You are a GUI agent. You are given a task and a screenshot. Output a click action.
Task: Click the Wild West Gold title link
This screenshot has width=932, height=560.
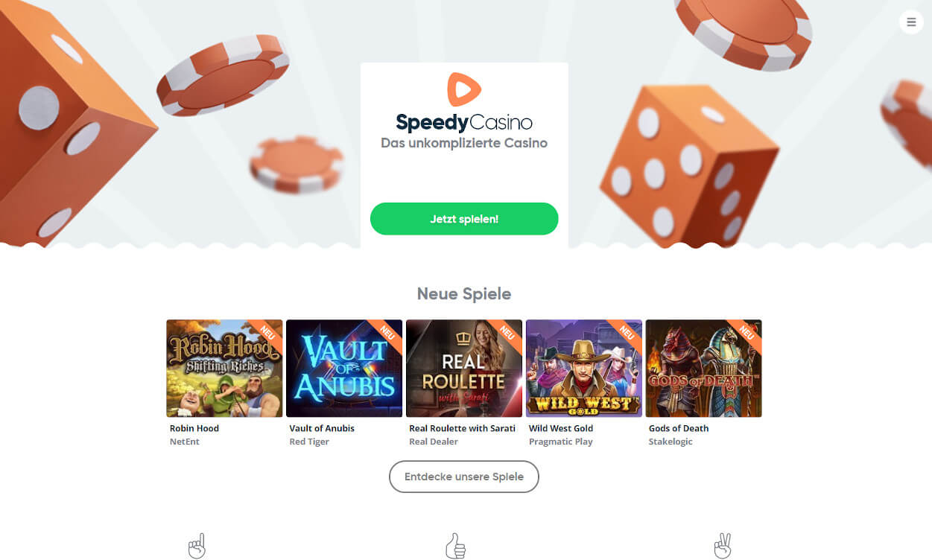click(x=561, y=428)
